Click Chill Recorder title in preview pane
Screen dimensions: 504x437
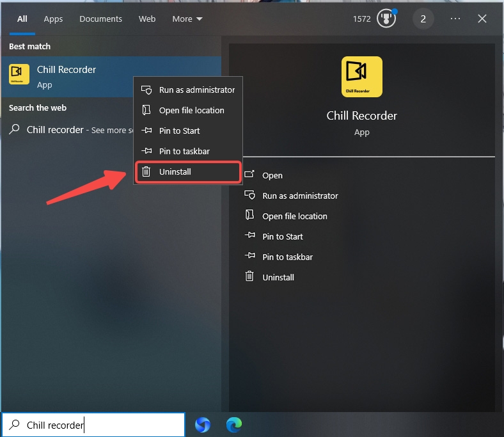click(x=361, y=116)
